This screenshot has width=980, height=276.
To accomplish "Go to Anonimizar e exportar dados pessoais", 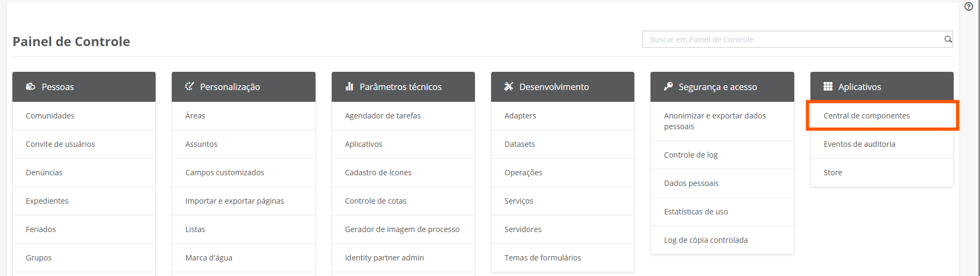I will coord(714,121).
